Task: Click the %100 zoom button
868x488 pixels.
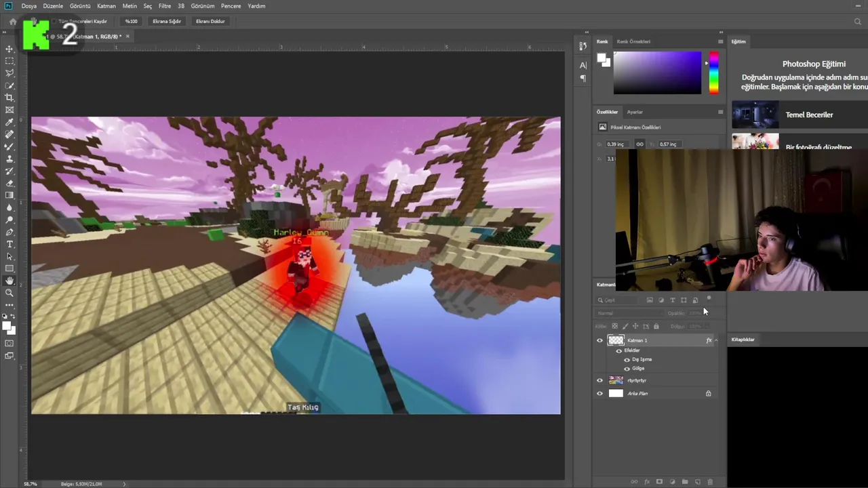Action: [x=131, y=22]
